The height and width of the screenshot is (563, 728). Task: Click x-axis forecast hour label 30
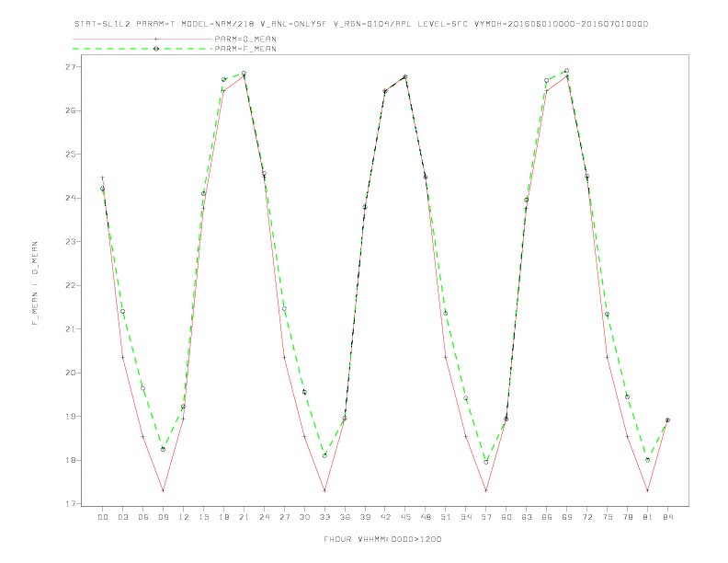pyautogui.click(x=304, y=517)
